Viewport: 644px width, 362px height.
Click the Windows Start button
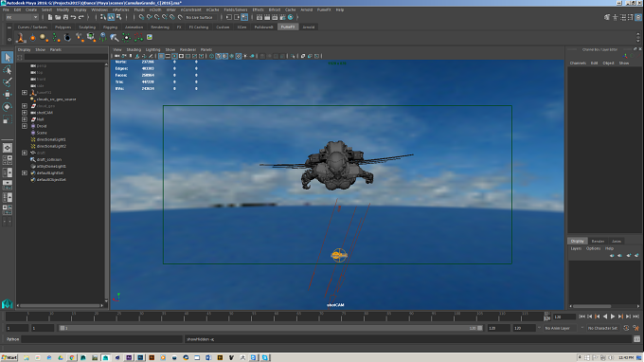coord(9,358)
